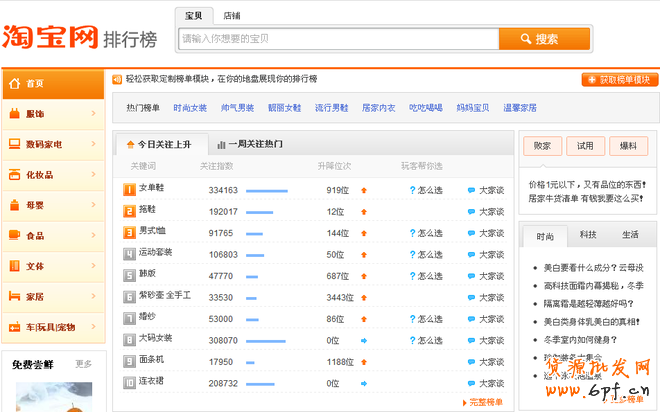This screenshot has width=660, height=412.
Task: Click the speaker announcement icon
Action: [117, 79]
